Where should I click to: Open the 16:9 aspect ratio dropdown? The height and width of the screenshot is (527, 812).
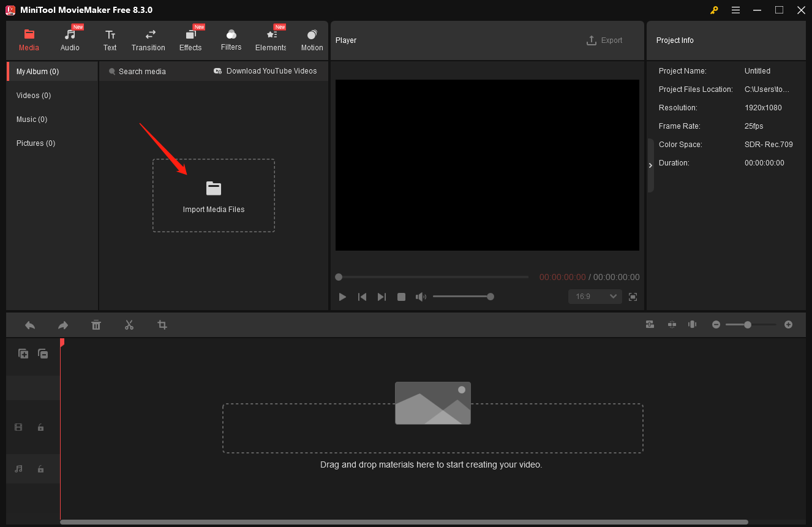595,297
